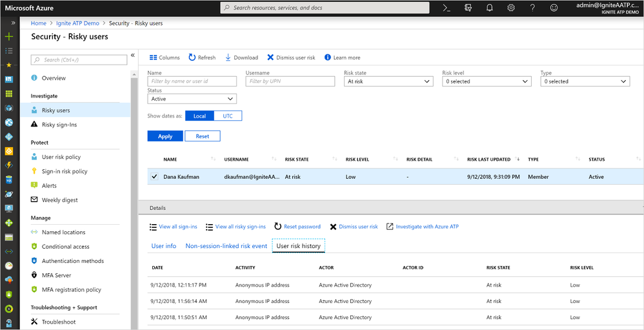The width and height of the screenshot is (644, 330).
Task: Expand the Risk level dropdown
Action: pyautogui.click(x=487, y=81)
